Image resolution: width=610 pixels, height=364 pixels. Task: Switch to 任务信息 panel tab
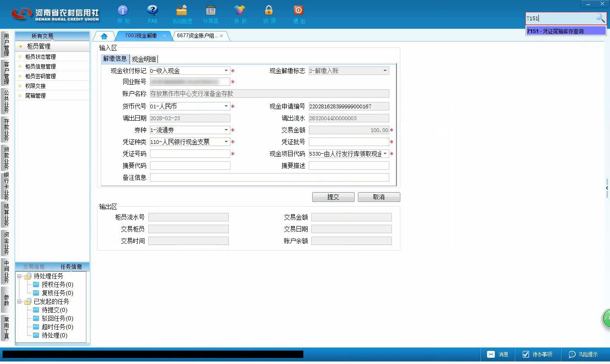point(71,267)
